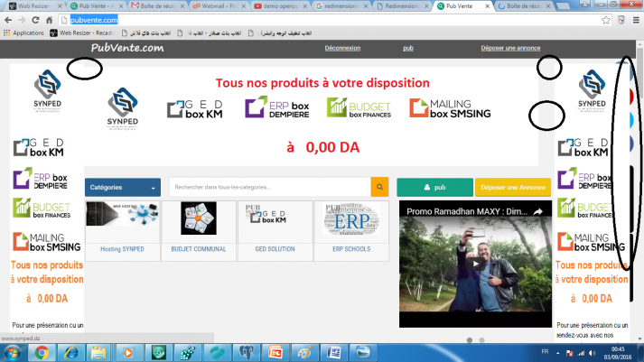Go back with the browser back arrow
Viewport: 644px width, 362px height.
click(x=8, y=20)
